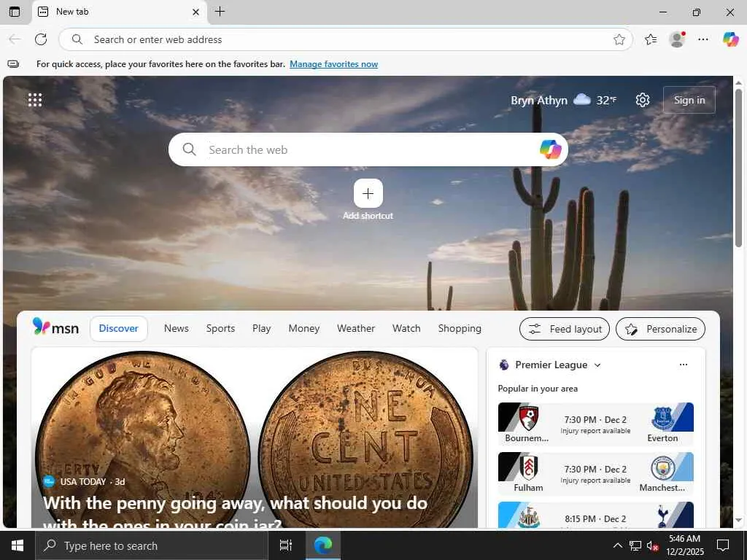This screenshot has width=747, height=560.
Task: Follow the Manage favorites now link
Action: (333, 64)
